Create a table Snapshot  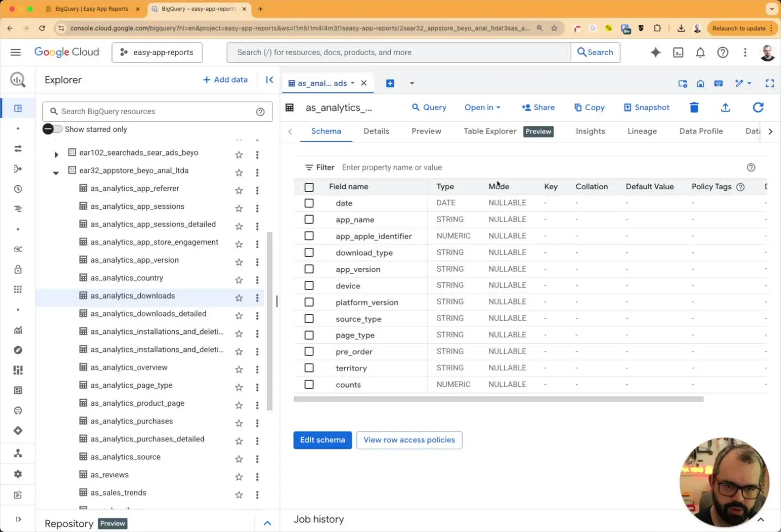tap(647, 107)
